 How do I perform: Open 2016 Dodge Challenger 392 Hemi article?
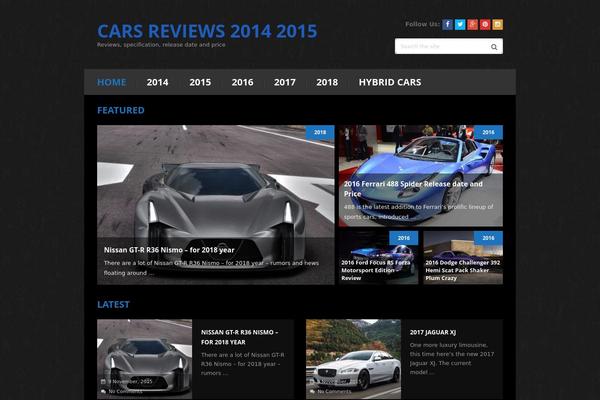(463, 270)
